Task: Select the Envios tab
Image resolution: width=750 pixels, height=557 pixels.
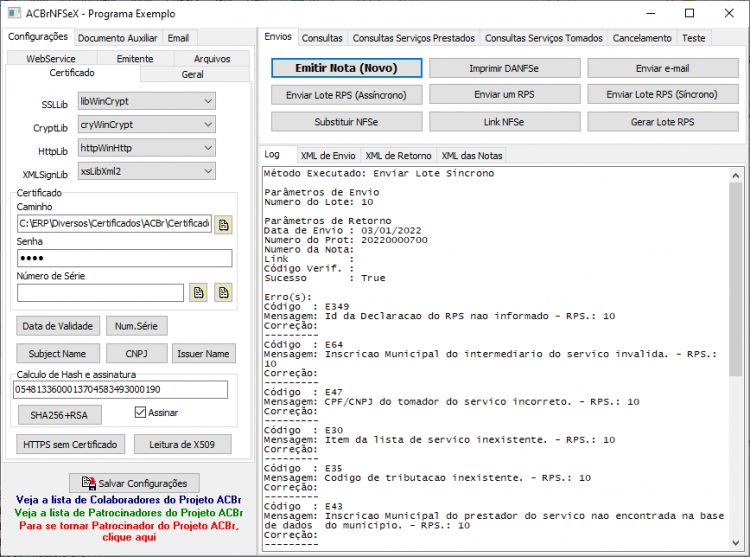Action: [x=278, y=37]
